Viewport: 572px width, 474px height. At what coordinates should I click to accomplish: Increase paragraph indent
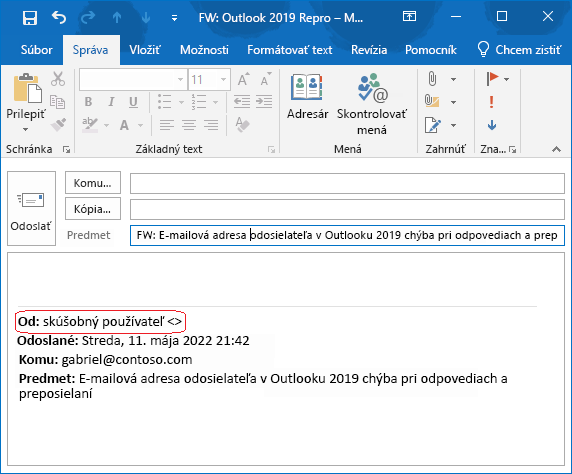[264, 102]
